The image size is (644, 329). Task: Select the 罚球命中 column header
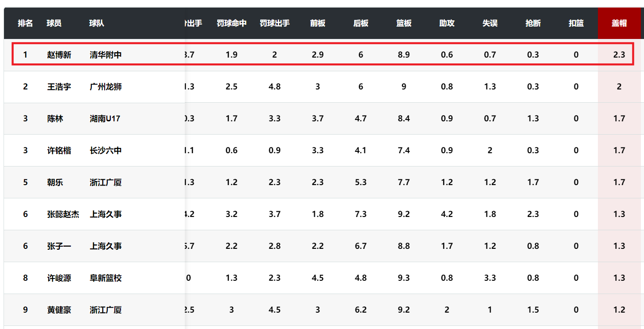click(231, 23)
